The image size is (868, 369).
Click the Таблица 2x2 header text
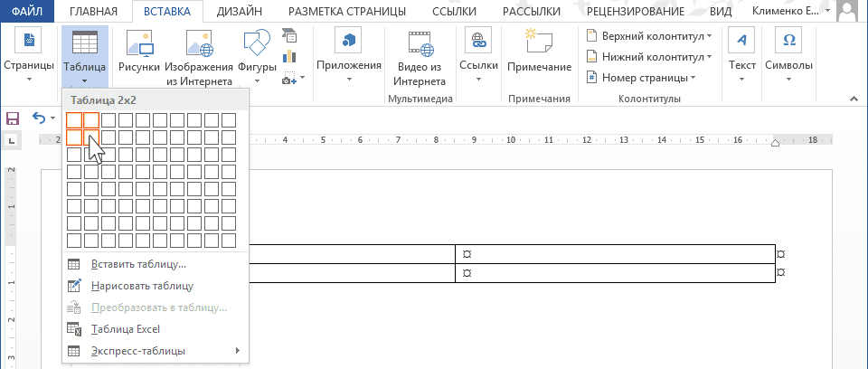pyautogui.click(x=103, y=100)
